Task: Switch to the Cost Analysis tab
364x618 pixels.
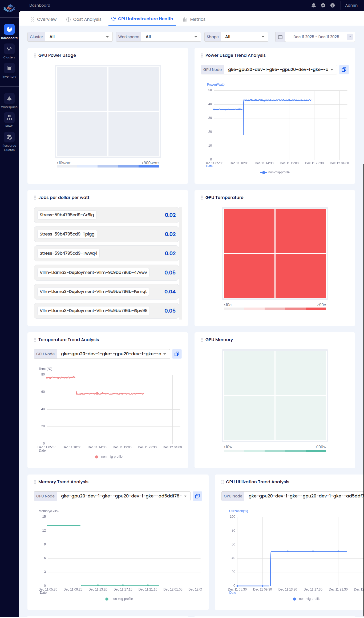Action: pyautogui.click(x=84, y=19)
